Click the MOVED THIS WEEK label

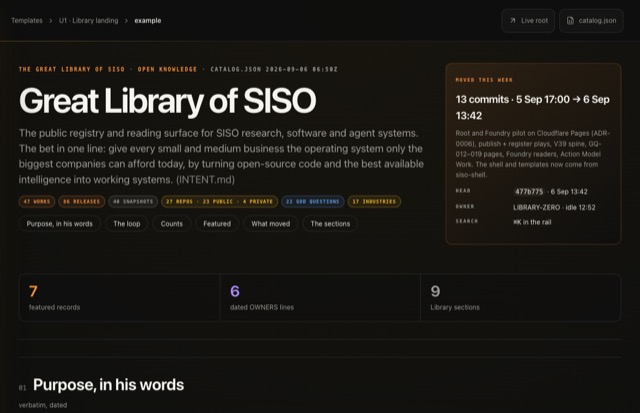point(484,80)
